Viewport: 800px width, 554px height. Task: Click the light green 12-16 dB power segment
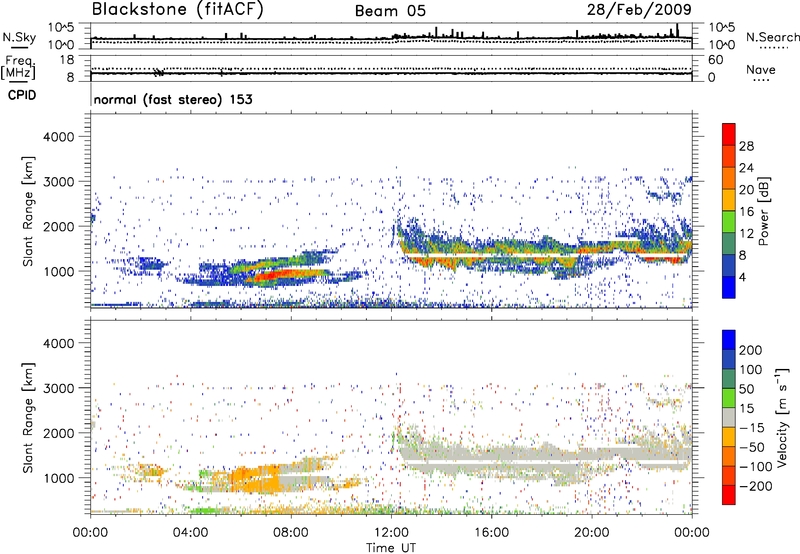[729, 221]
